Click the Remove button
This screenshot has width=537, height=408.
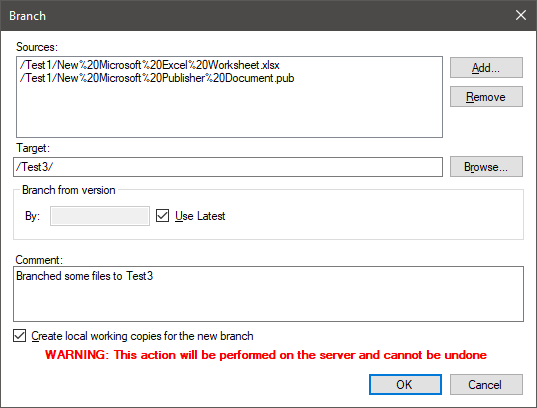486,97
